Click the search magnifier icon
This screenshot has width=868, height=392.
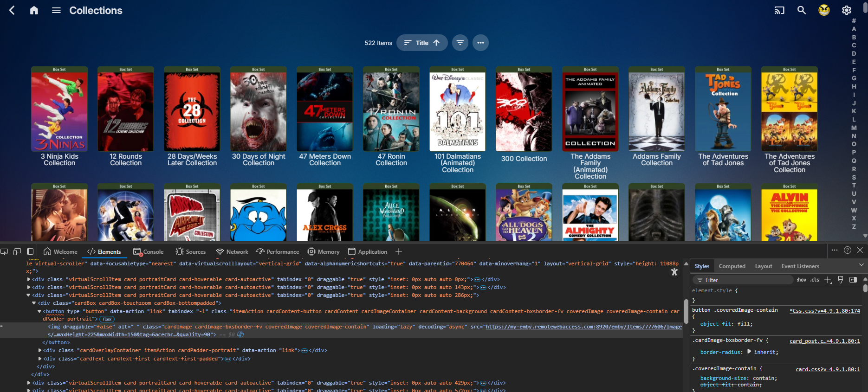click(x=802, y=10)
